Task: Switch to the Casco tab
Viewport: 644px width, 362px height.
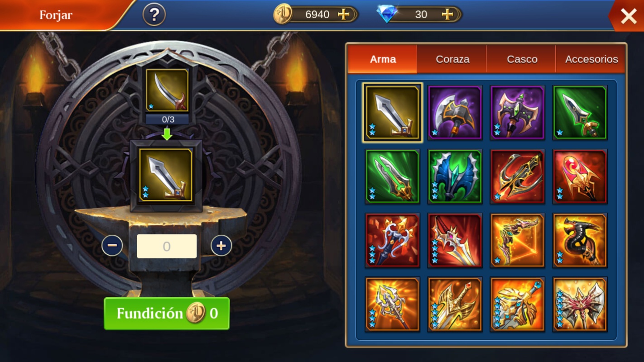Action: 522,59
